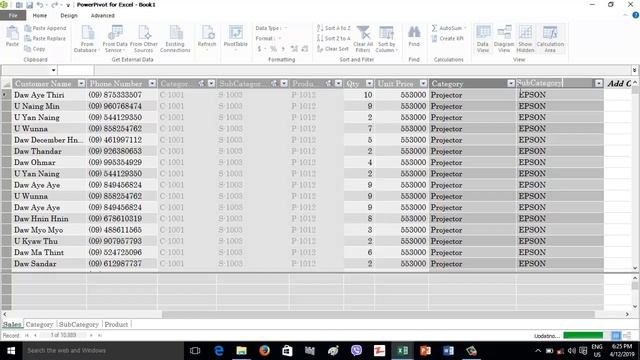Click vertical scrollbar down arrow of grid

point(635,268)
